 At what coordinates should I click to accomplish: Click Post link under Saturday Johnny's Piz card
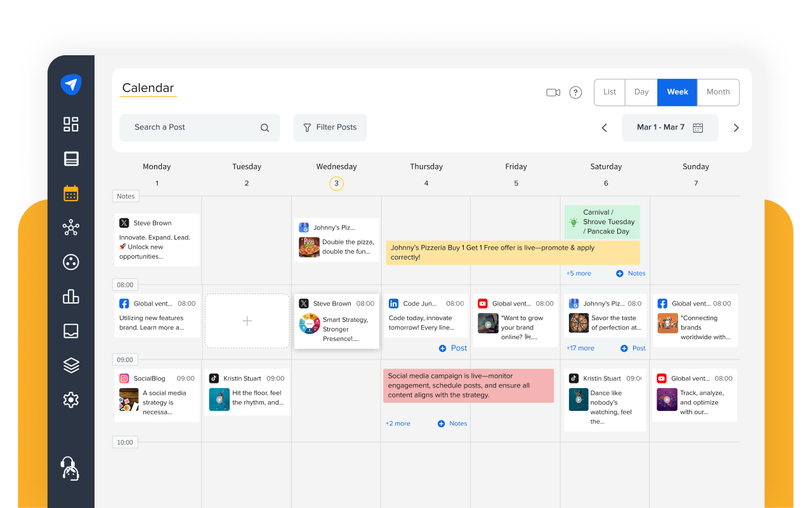point(639,348)
